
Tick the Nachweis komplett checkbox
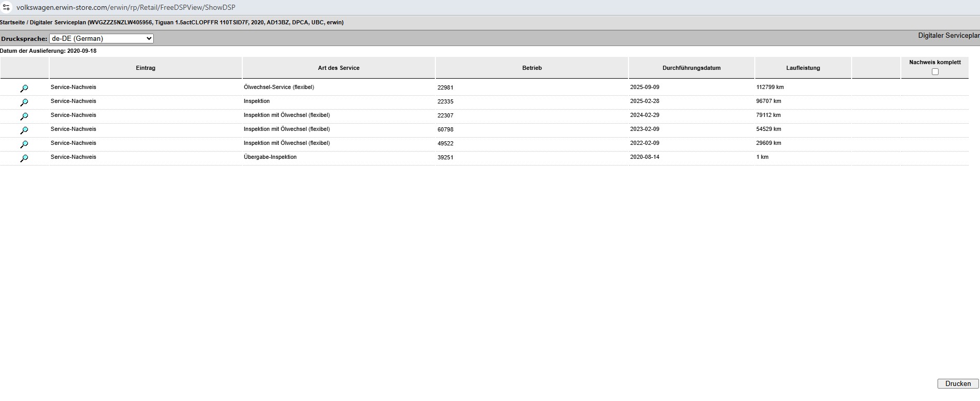coord(934,72)
